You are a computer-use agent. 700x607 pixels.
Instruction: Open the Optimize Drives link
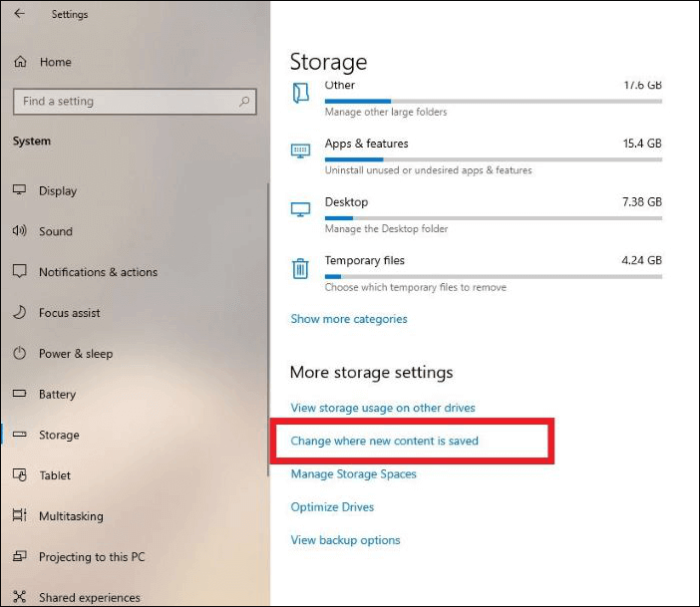(332, 507)
